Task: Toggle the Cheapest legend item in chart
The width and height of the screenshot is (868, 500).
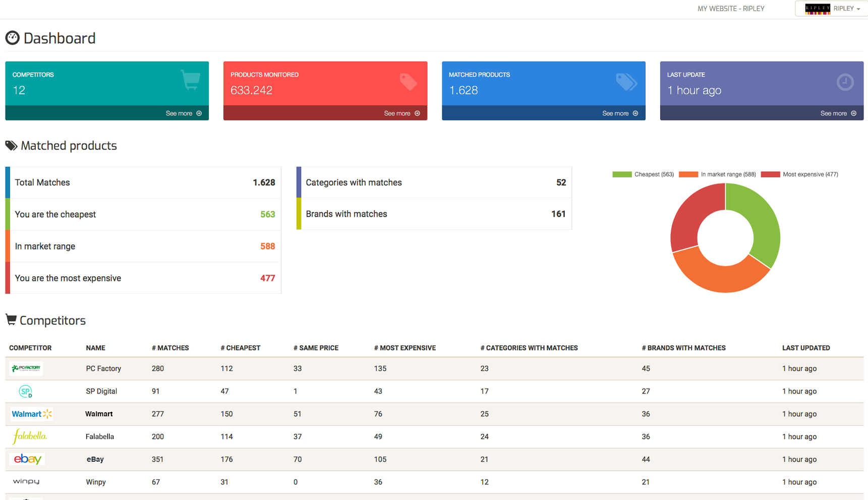Action: pyautogui.click(x=643, y=174)
